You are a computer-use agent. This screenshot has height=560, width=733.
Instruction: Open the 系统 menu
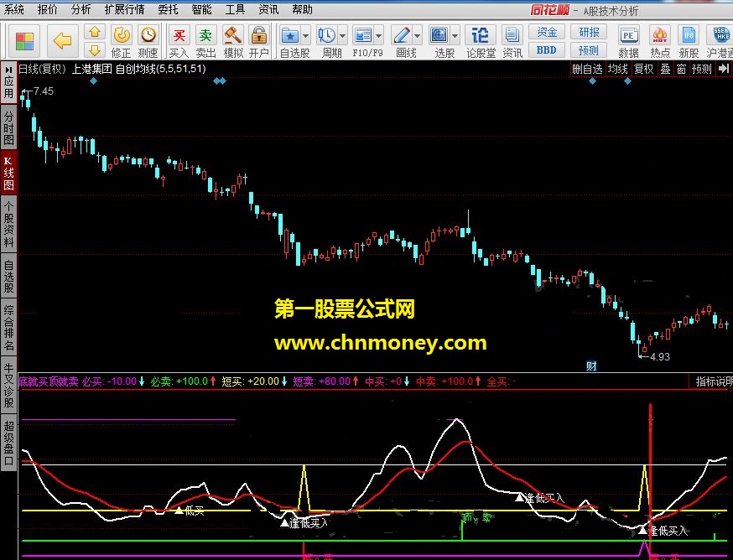tap(13, 9)
